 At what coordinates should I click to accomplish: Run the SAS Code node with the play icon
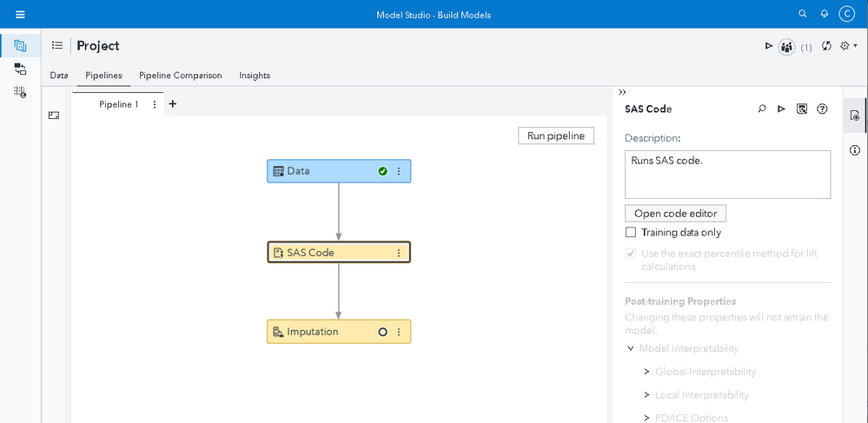pos(781,109)
